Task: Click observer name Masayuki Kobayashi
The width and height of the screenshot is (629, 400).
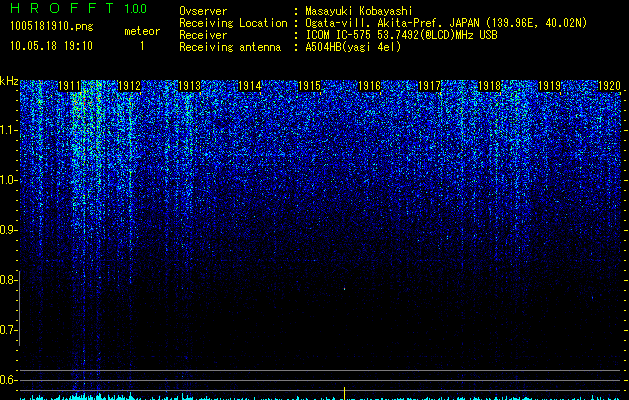Action: click(x=359, y=11)
